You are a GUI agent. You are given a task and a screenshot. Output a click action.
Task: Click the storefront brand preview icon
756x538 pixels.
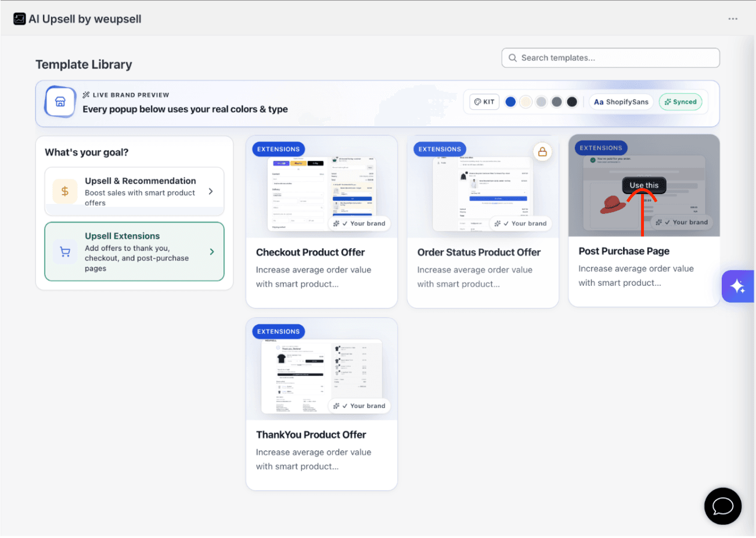click(60, 102)
